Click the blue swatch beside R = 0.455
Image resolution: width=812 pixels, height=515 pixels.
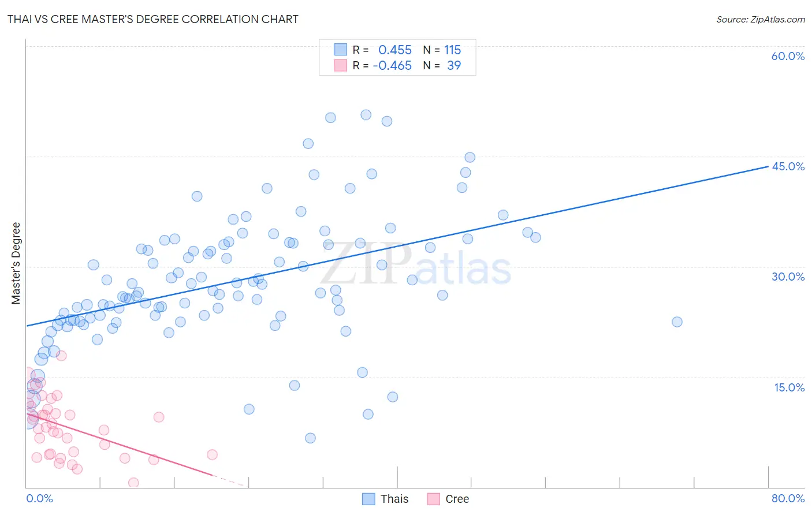pyautogui.click(x=341, y=50)
